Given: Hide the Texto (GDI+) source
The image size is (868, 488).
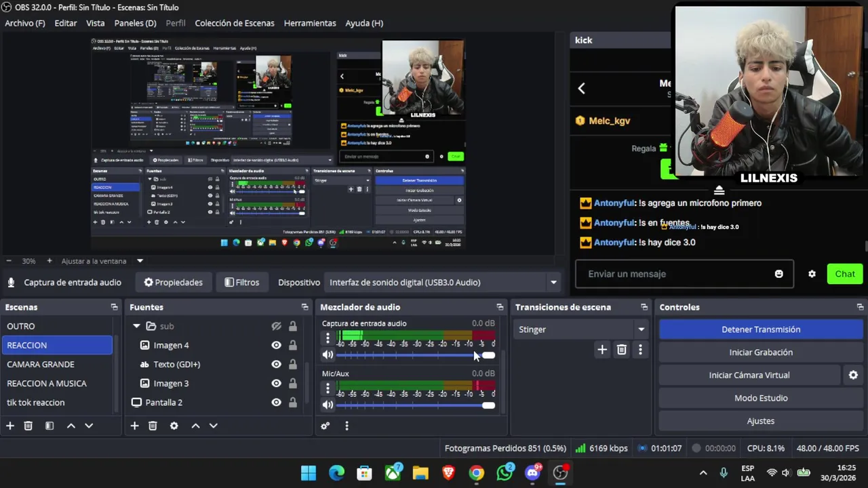Looking at the screenshot, I should 276,364.
